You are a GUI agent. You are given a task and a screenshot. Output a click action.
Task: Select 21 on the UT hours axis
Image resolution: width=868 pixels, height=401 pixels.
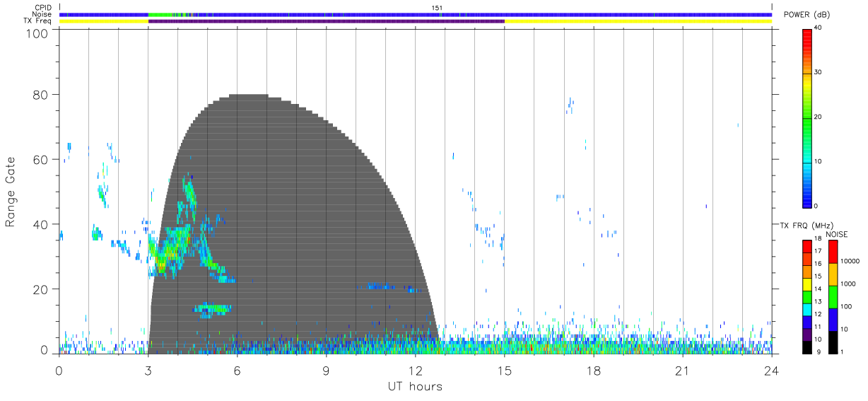tap(682, 371)
